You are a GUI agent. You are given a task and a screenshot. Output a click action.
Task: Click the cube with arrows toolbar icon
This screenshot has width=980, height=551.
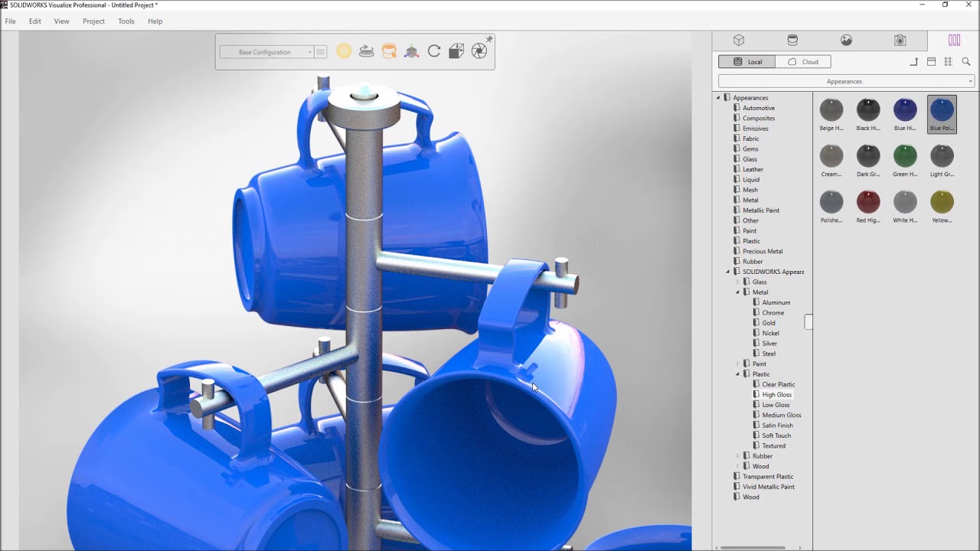456,51
